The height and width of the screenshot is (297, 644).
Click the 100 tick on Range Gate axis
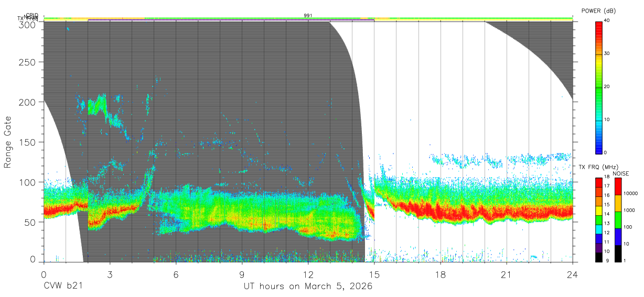tap(28, 182)
